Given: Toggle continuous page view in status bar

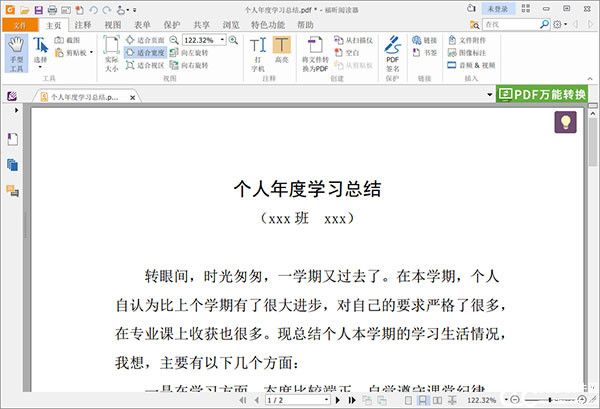Looking at the screenshot, I should coord(422,400).
